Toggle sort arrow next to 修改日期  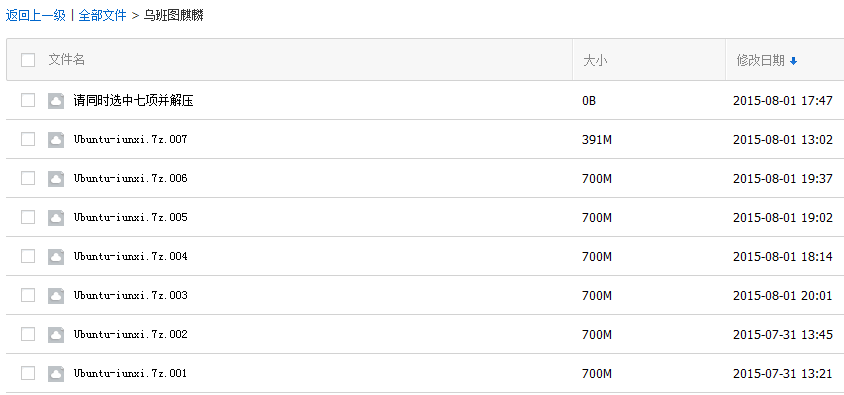click(793, 61)
